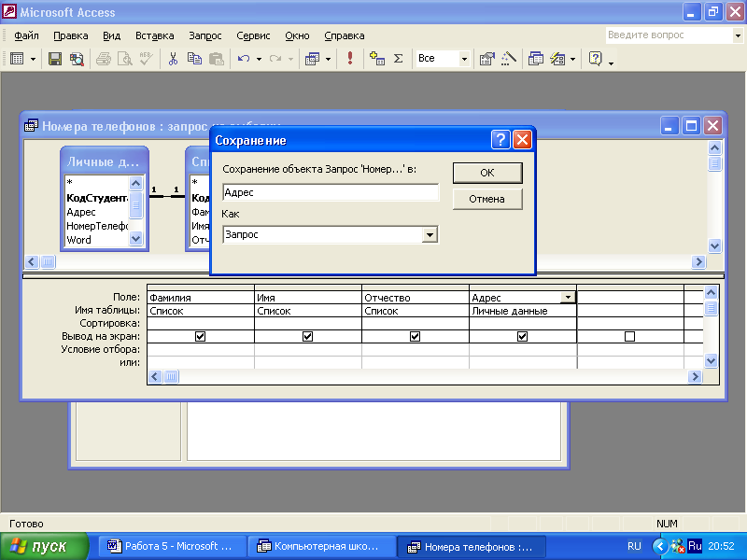The height and width of the screenshot is (560, 747).
Task: Click the Copy toolbar icon
Action: 194,59
